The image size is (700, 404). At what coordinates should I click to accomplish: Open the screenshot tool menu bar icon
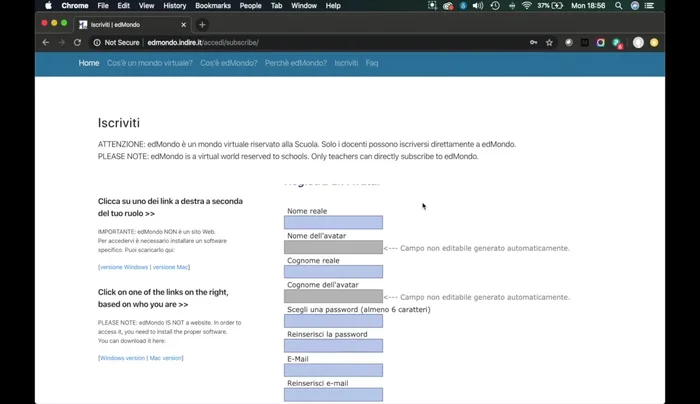coord(432,6)
